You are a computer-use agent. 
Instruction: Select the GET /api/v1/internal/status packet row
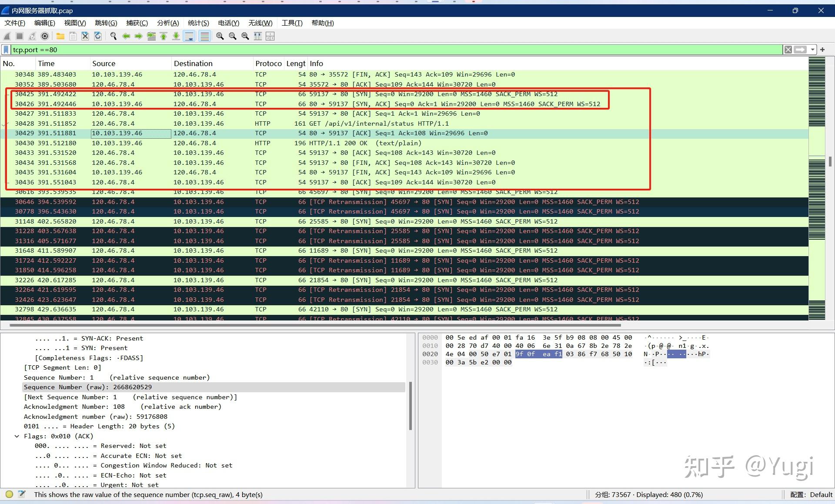378,123
